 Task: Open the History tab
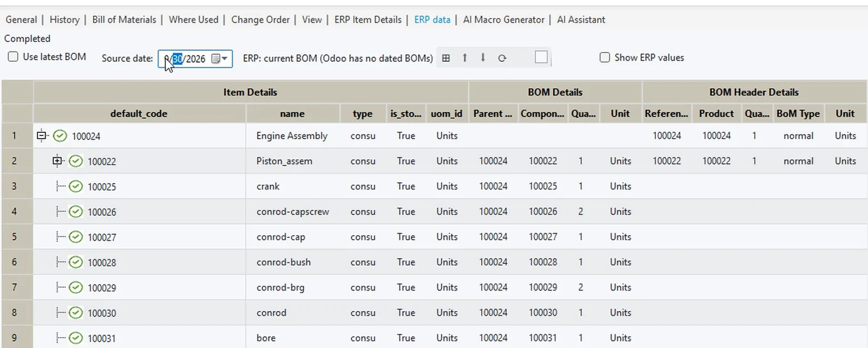pyautogui.click(x=65, y=20)
